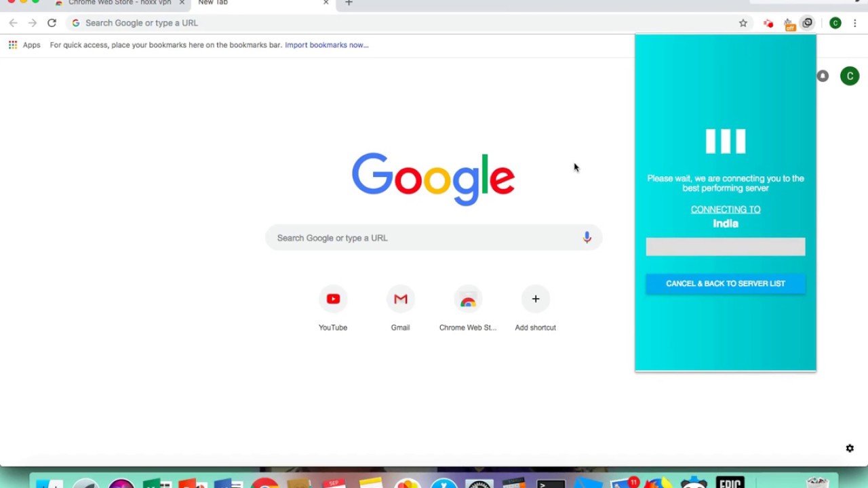The height and width of the screenshot is (488, 868).
Task: Start voice search with the microphone icon
Action: 587,238
